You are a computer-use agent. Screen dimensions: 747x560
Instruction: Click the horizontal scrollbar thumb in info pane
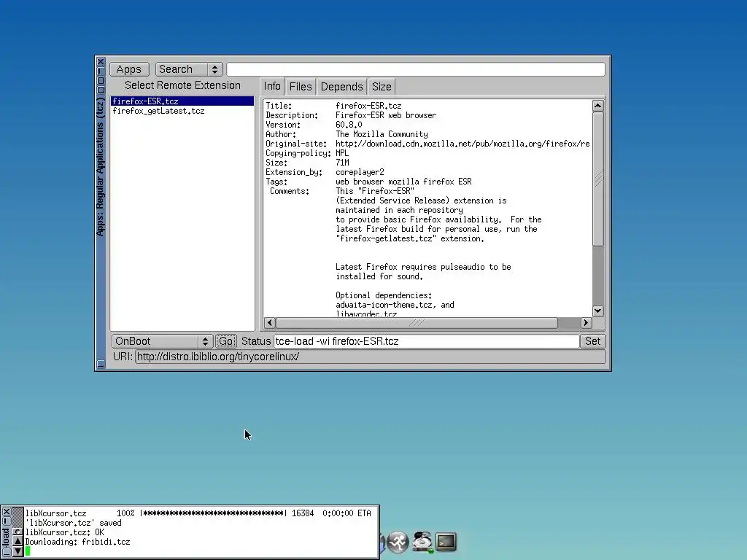(x=417, y=323)
